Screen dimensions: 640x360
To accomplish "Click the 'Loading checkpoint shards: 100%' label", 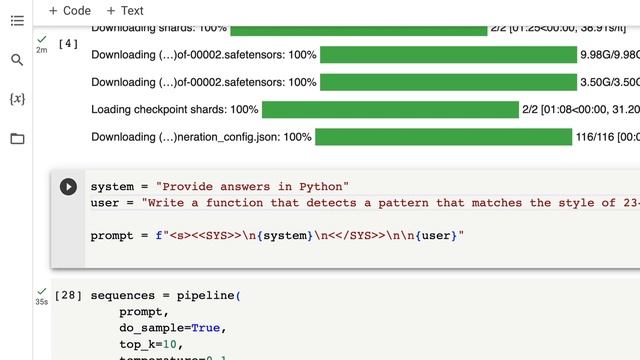I will (175, 109).
